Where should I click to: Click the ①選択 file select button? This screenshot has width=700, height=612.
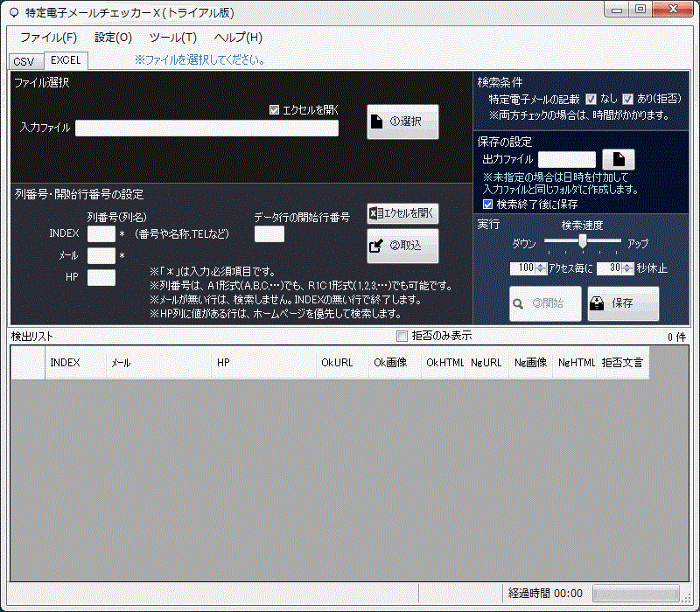tap(402, 122)
